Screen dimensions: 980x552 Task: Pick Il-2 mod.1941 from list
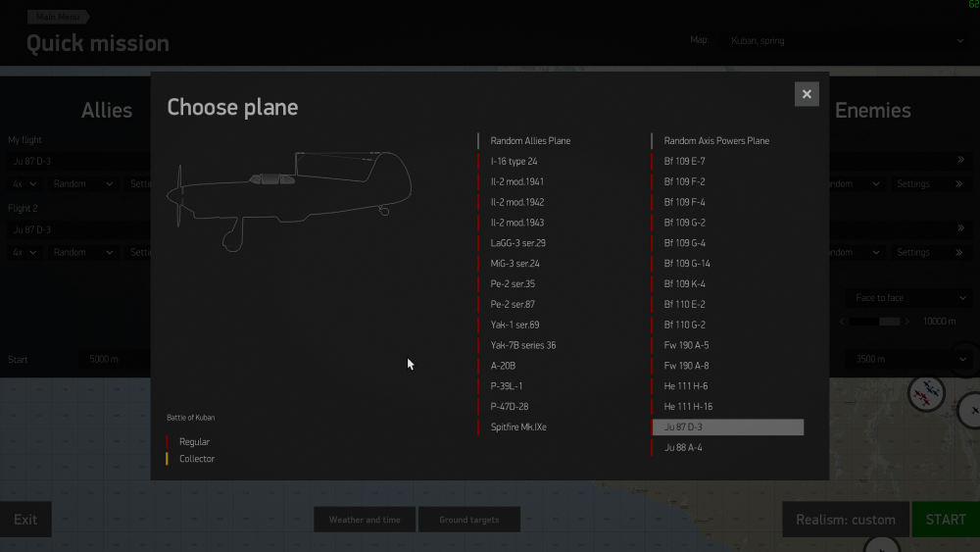[x=516, y=182]
